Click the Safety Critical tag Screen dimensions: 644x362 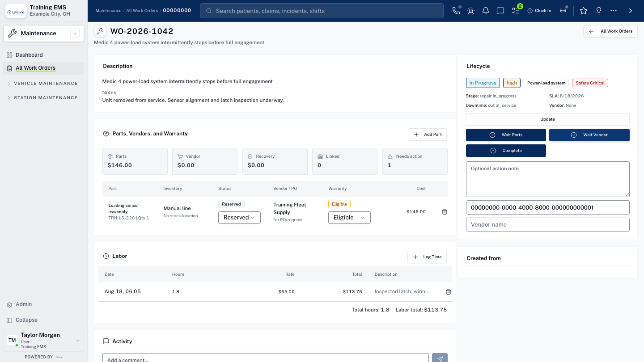(590, 83)
